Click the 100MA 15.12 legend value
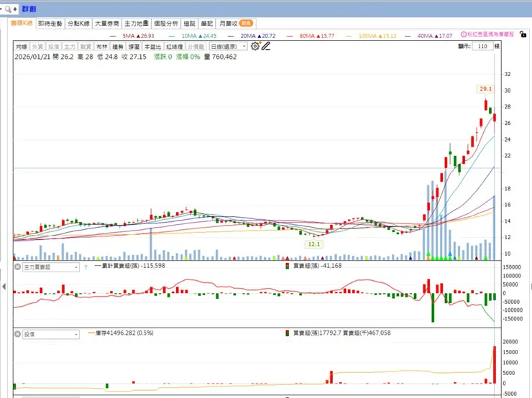This screenshot has width=532, height=398. [x=377, y=36]
